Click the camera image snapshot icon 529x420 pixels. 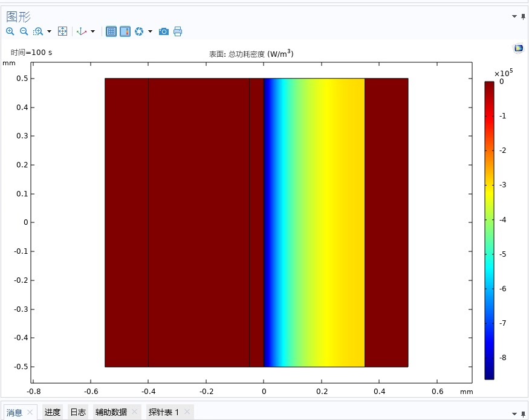[x=164, y=31]
